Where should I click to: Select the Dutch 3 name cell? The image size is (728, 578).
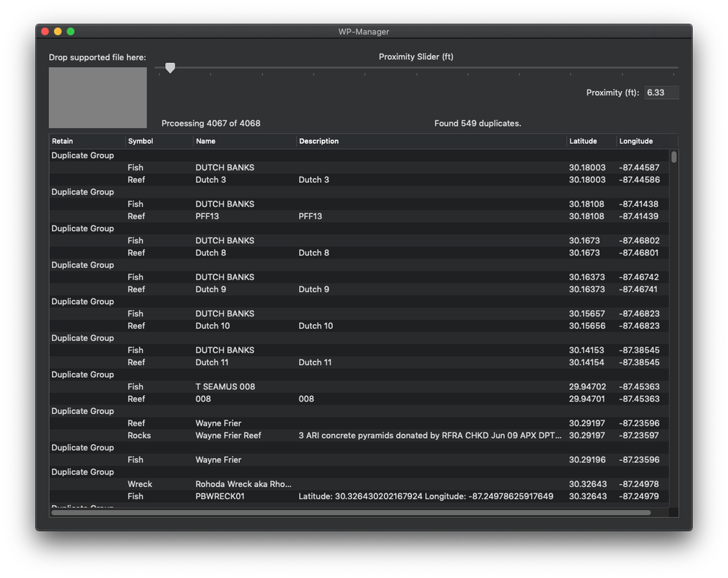point(211,180)
